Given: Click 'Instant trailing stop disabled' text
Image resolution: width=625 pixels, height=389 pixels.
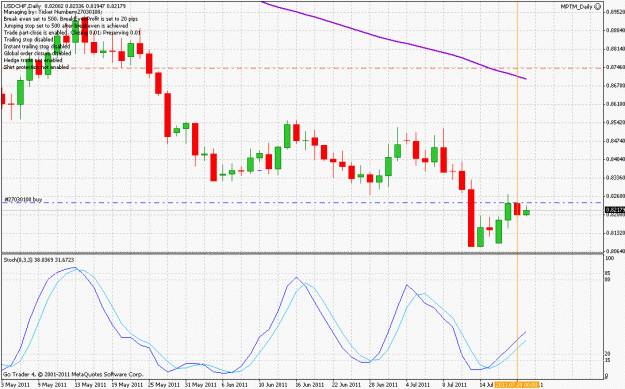Looking at the screenshot, I should pos(37,47).
